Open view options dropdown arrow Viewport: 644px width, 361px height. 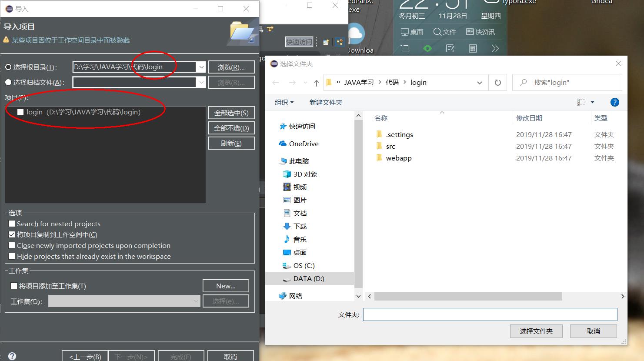point(592,102)
